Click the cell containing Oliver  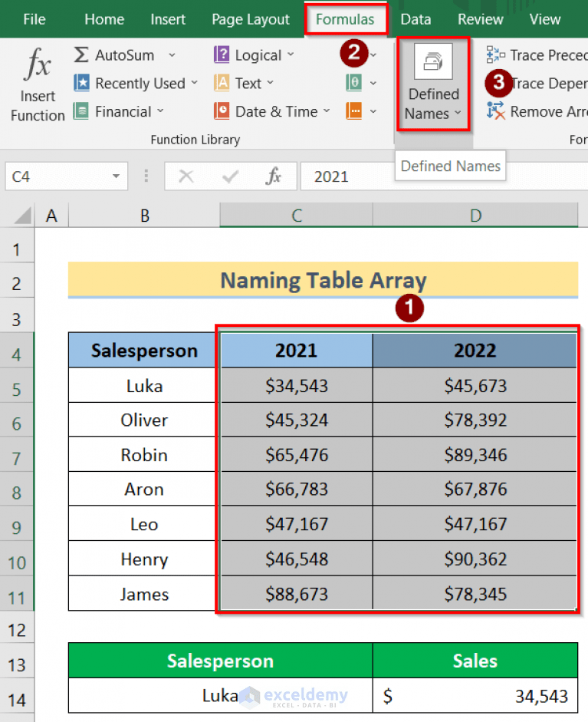[144, 420]
